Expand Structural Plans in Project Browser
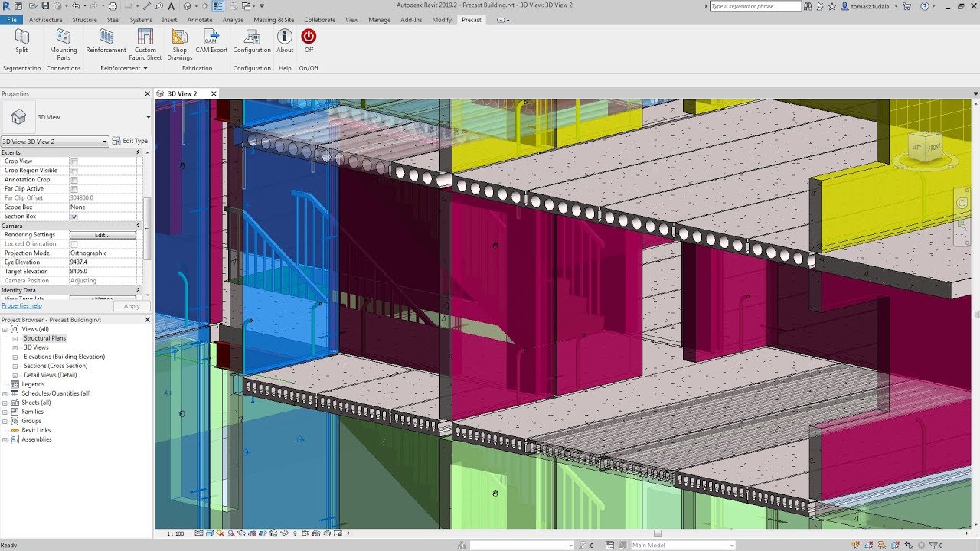 point(15,337)
